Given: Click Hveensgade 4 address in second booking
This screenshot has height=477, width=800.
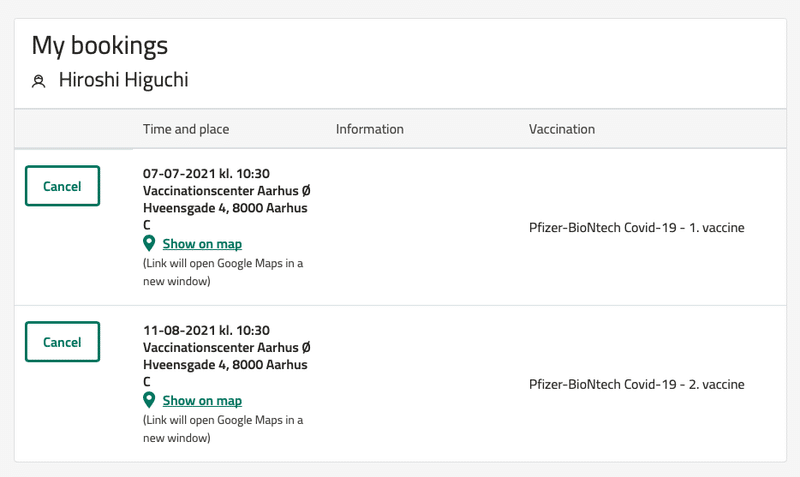Looking at the screenshot, I should click(x=225, y=373).
